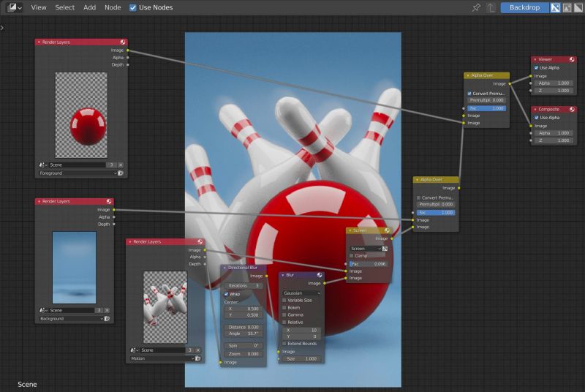Enable Bokeh checkbox in Blur node

pos(284,308)
